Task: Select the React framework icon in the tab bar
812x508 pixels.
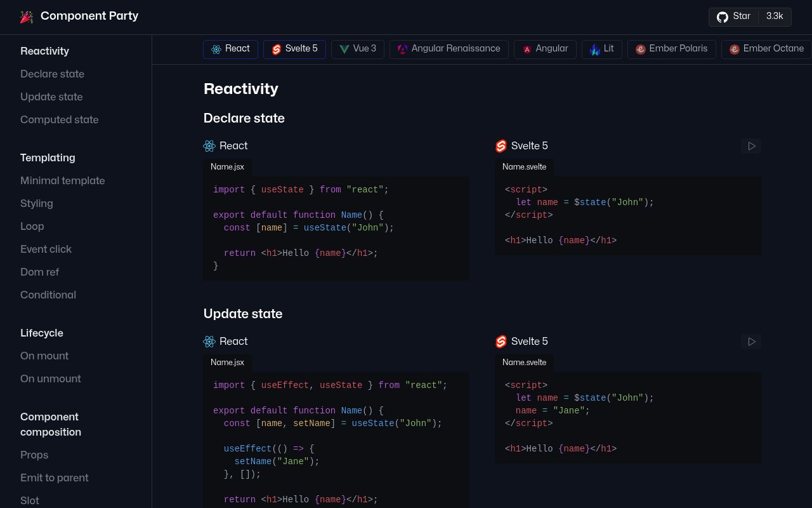Action: [x=216, y=49]
